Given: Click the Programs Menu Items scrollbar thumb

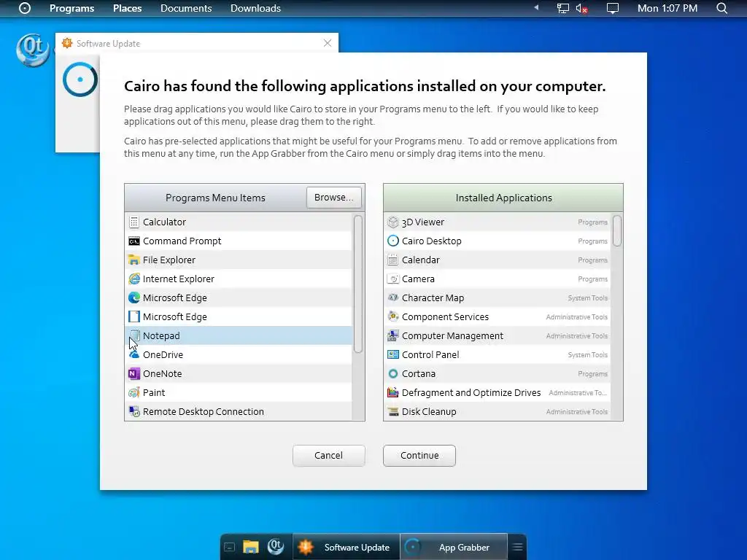Looking at the screenshot, I should [357, 284].
